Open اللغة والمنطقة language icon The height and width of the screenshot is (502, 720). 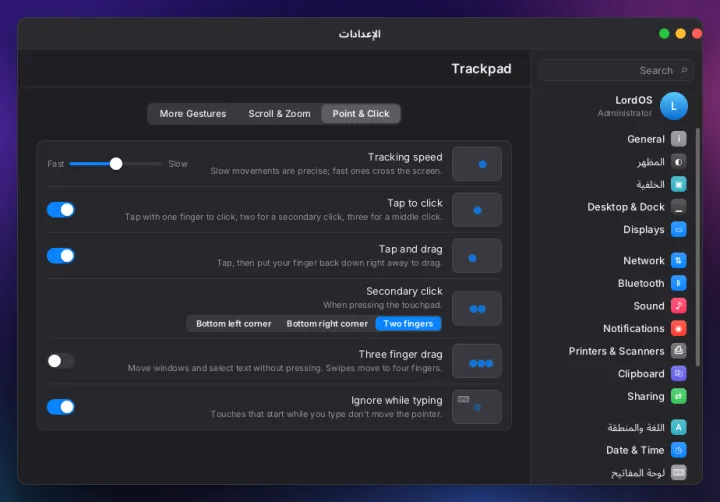678,427
